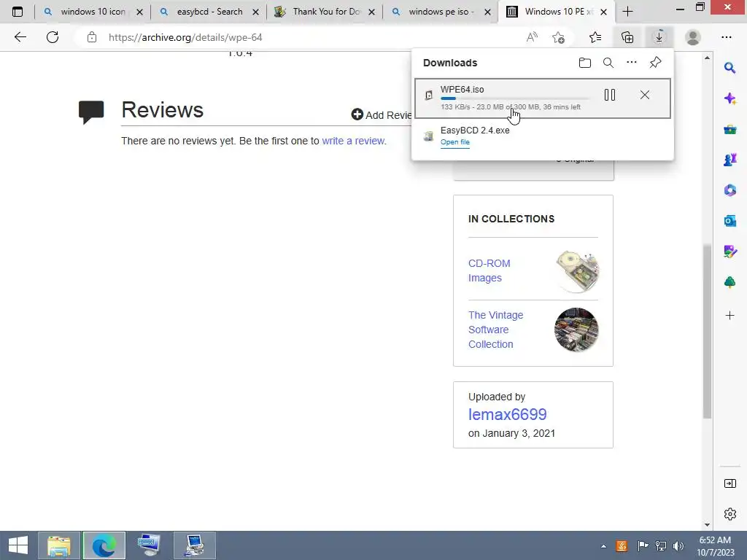Add this page to favorites
Viewport: 747px width, 560px height.
click(558, 37)
